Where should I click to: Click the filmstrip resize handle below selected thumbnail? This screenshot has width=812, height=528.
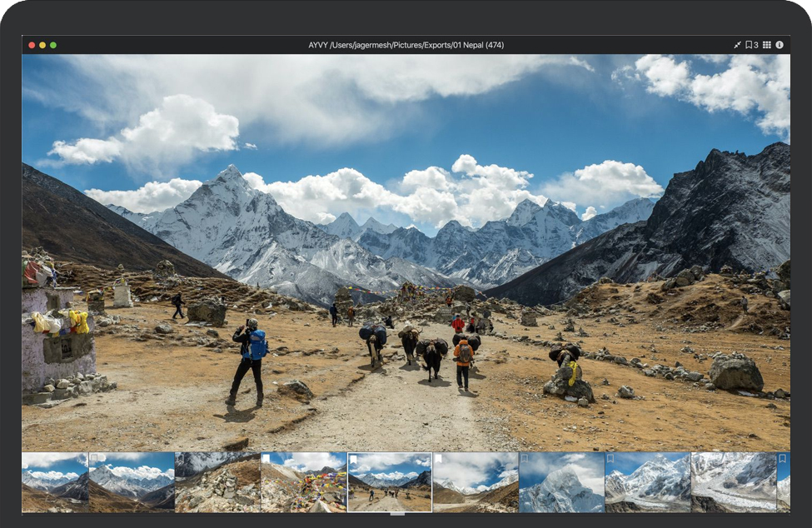click(x=397, y=514)
